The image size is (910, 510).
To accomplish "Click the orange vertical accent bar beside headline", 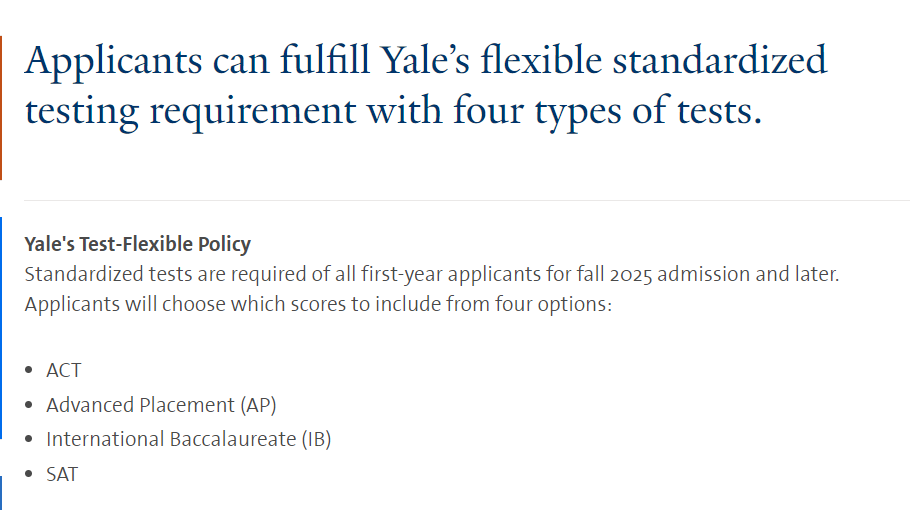I will click(x=1, y=108).
